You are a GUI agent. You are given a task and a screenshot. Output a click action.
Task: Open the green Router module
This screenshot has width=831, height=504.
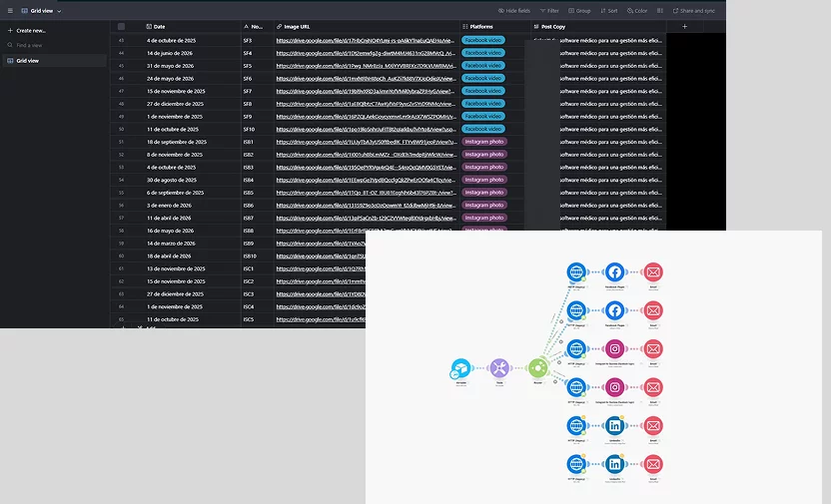coord(538,368)
